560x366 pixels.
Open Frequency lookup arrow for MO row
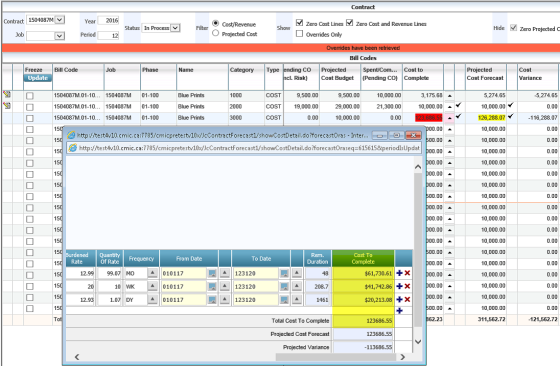tap(152, 273)
